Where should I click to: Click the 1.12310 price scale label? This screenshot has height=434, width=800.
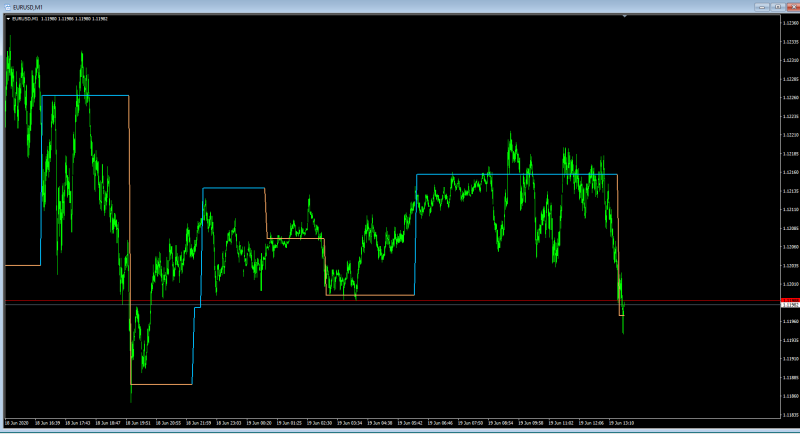[x=791, y=60]
